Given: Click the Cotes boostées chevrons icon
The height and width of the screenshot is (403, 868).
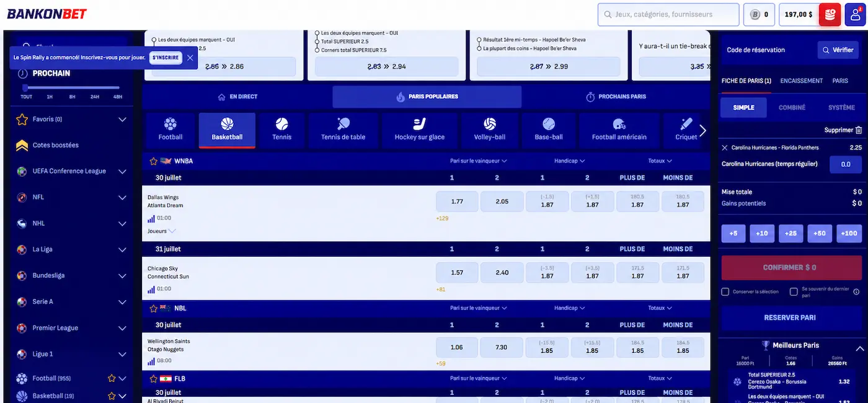Looking at the screenshot, I should click(x=22, y=145).
